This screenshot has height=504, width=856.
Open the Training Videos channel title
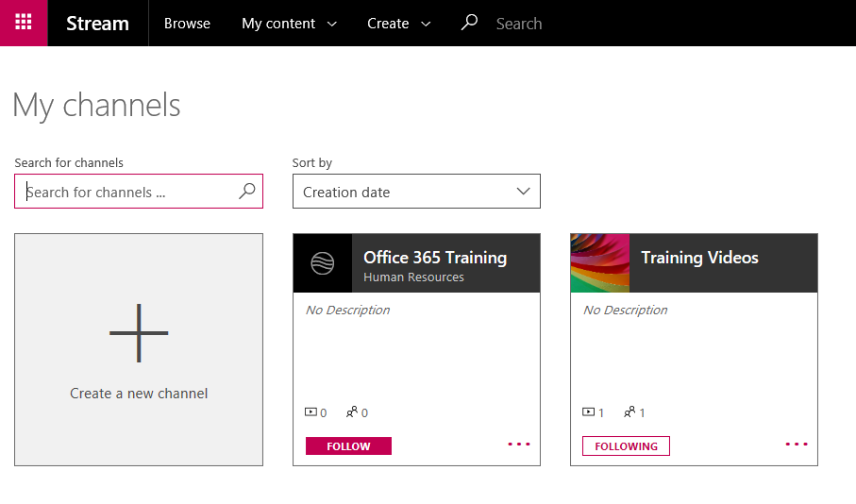699,258
